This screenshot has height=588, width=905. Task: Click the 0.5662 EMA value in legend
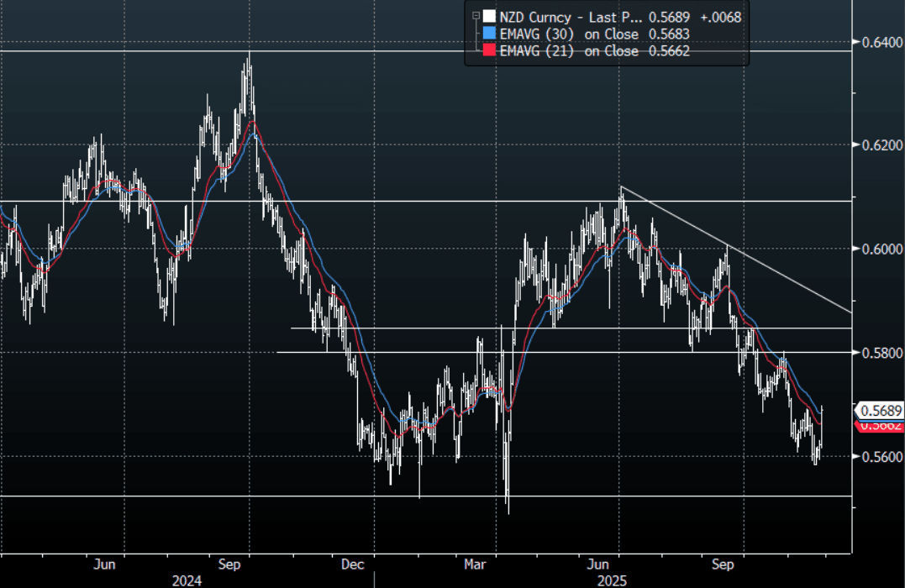pos(669,51)
